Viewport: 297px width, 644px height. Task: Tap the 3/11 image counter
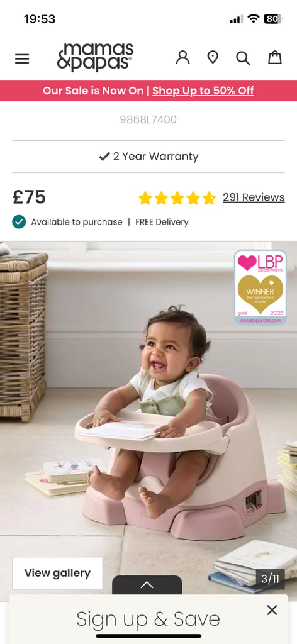[x=271, y=579]
